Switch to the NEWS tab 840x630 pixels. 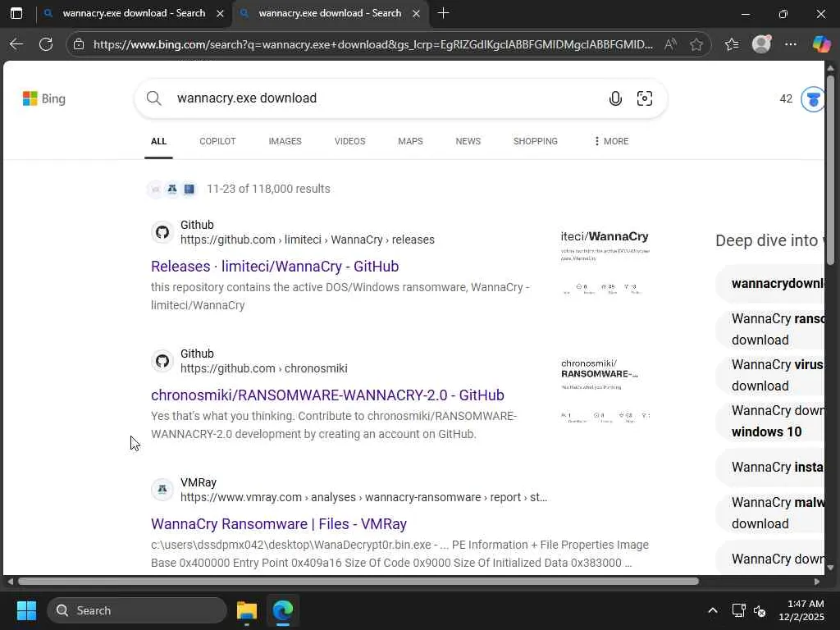[468, 141]
